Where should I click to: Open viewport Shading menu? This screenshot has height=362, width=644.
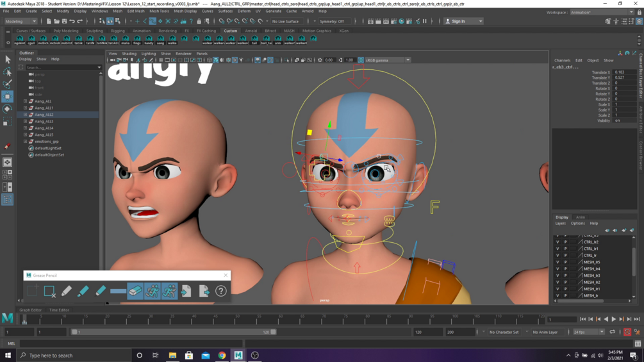129,54
